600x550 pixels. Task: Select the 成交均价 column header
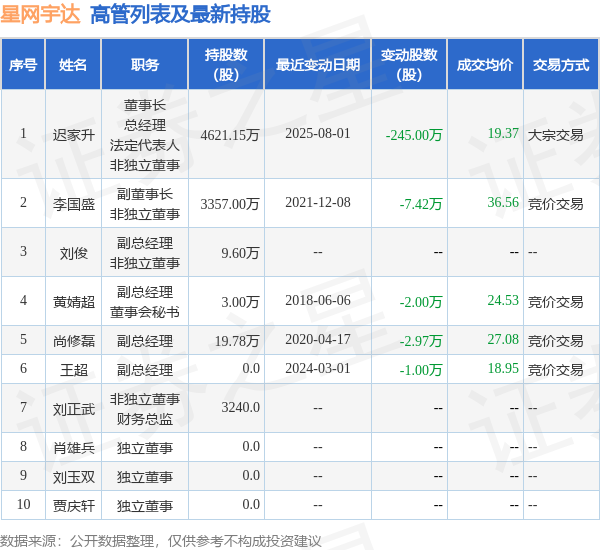coord(485,64)
